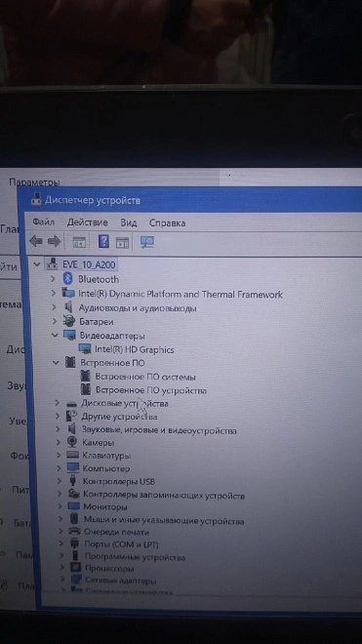Viewport: 362px width, 644px height.
Task: Click the Контроллеры запоминающих устройств icon
Action: point(73,494)
